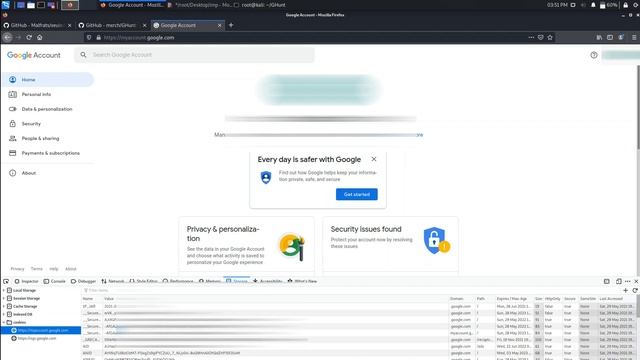640x360 pixels.
Task: Open the What's New devtools tab
Action: pyautogui.click(x=302, y=281)
